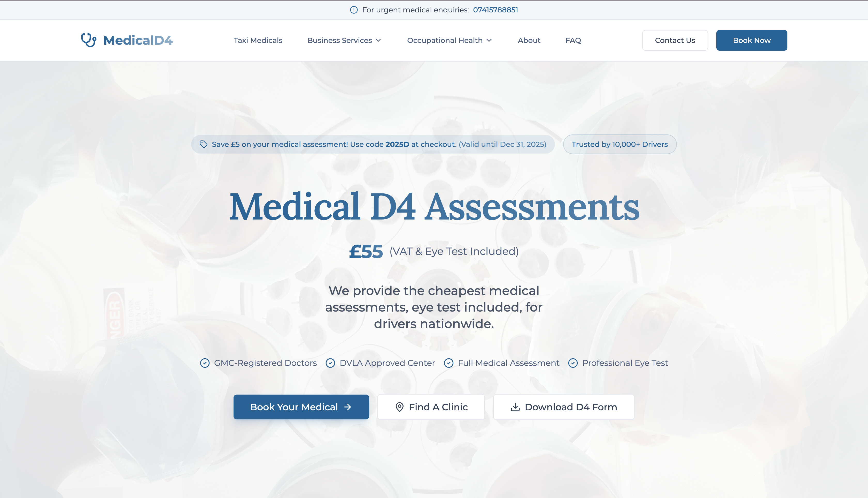Click the price tag icon in promo banner
The width and height of the screenshot is (868, 498).
pyautogui.click(x=203, y=144)
